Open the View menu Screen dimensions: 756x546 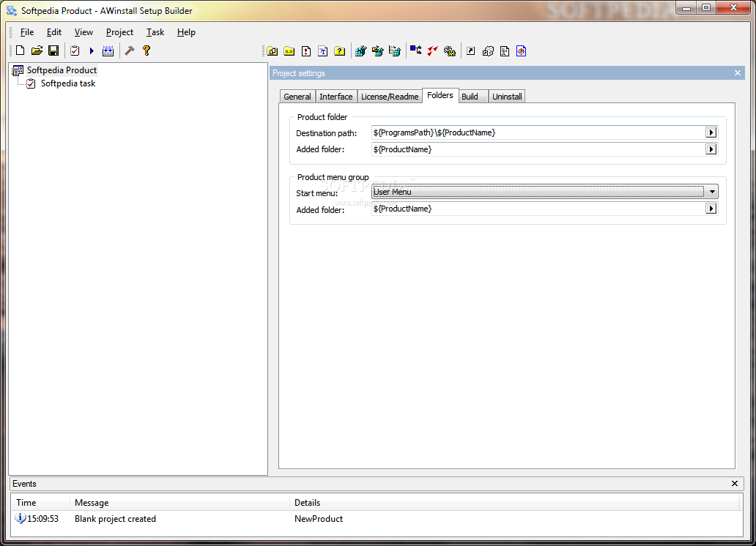[x=84, y=32]
